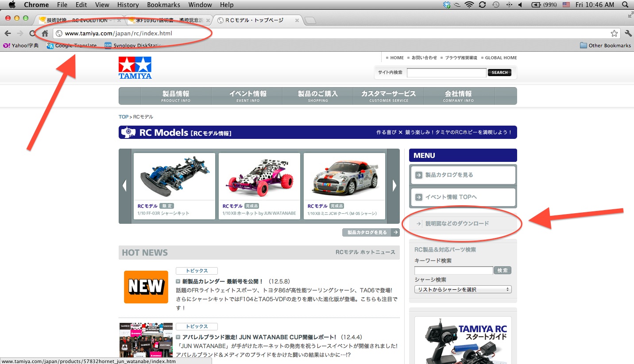
Task: Open the イベント情報 EVENT INFO nav item
Action: (x=247, y=96)
